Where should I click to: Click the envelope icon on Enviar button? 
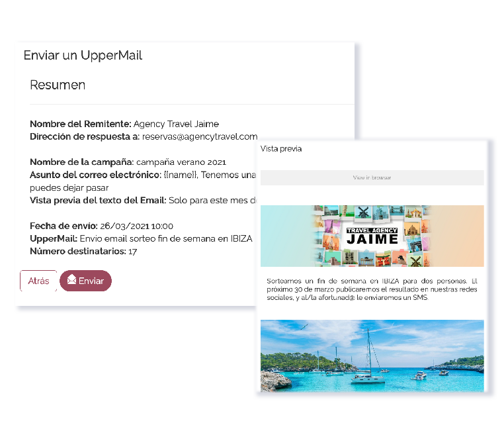71,279
